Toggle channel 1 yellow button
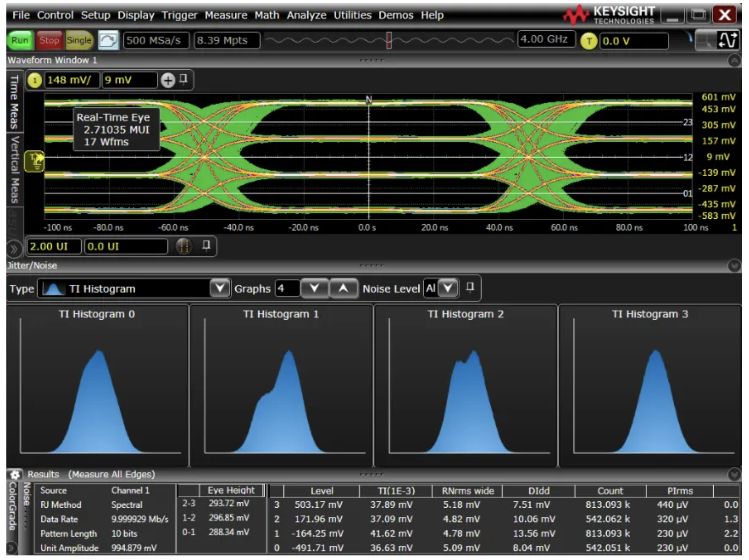749x560 pixels. pos(34,80)
